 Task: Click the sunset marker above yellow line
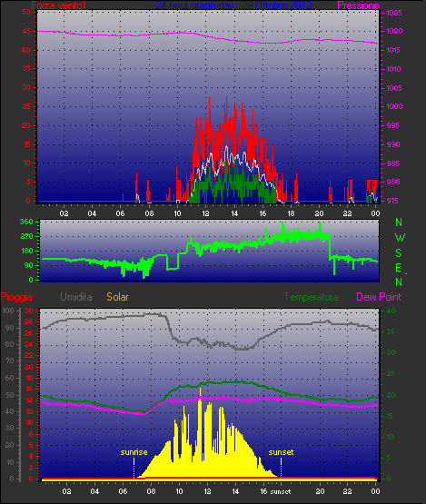pos(281,452)
